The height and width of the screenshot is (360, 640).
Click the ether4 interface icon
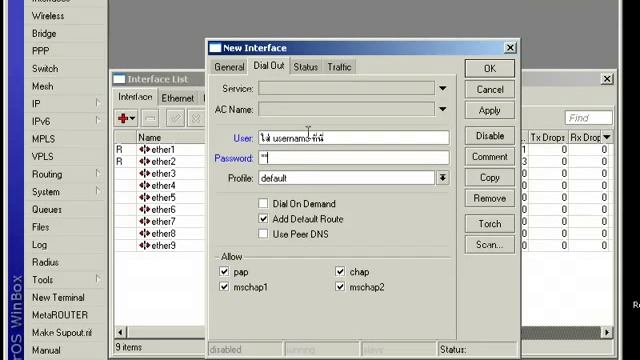coord(144,185)
